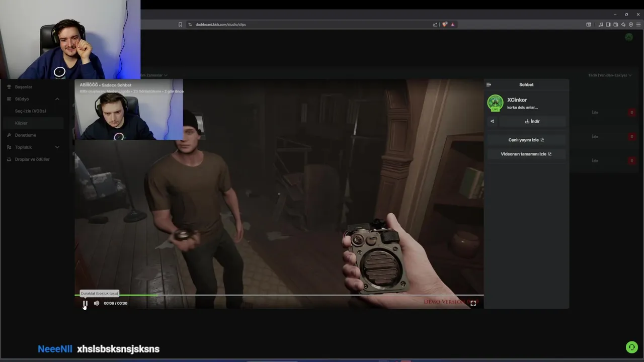The height and width of the screenshot is (362, 644).
Task: Open Brave Shields lion icon
Action: [x=444, y=24]
